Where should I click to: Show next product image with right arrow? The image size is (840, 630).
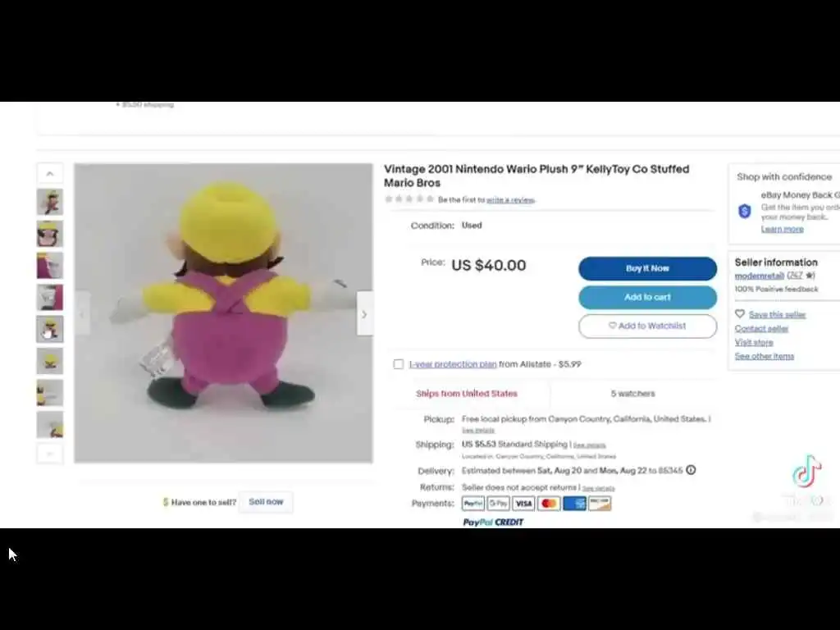364,314
